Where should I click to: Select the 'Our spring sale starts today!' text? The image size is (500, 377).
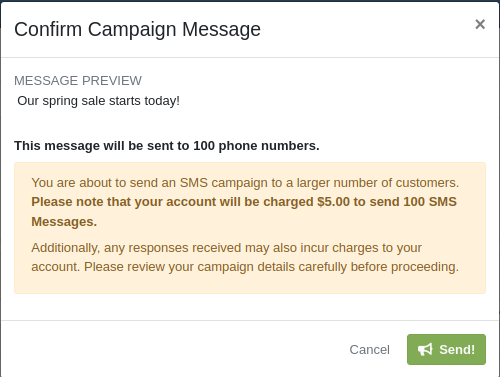point(98,101)
